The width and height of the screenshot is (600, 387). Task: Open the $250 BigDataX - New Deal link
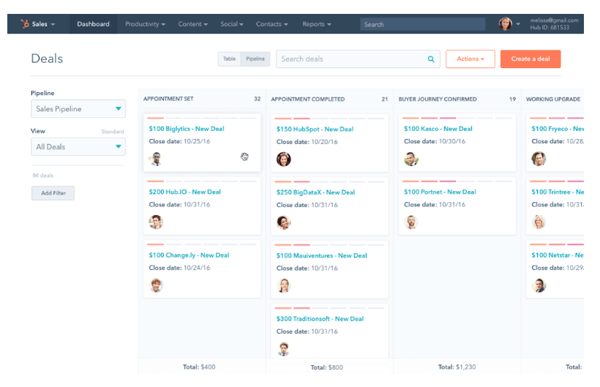316,192
